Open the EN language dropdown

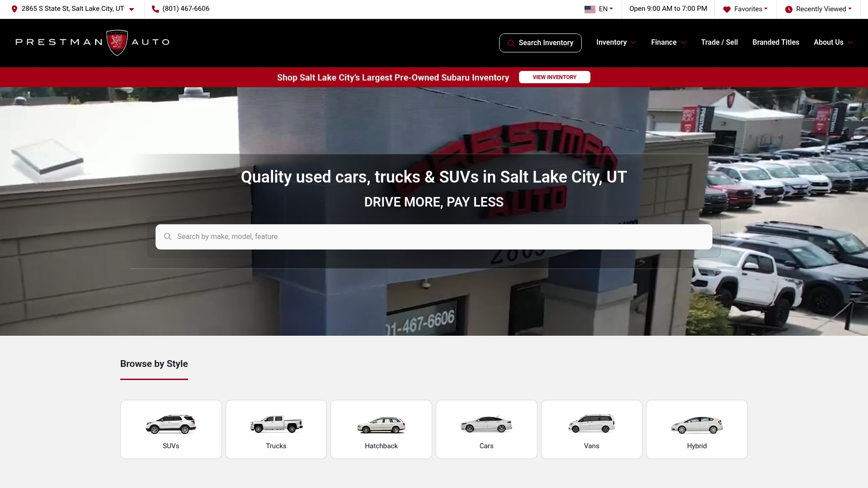(606, 9)
